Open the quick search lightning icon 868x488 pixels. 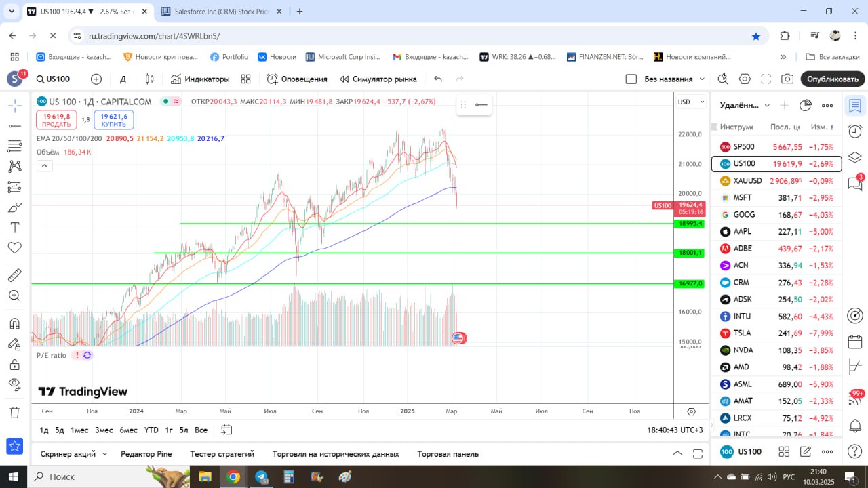click(x=723, y=79)
